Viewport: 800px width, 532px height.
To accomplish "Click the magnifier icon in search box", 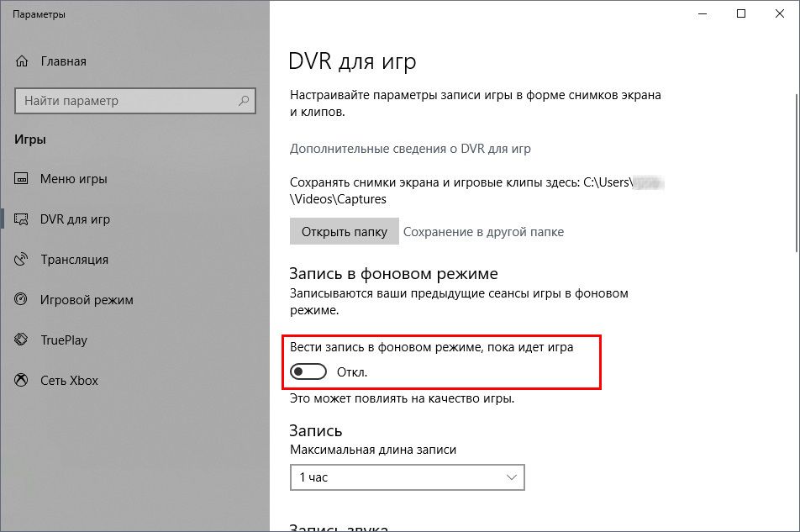I will pyautogui.click(x=244, y=101).
